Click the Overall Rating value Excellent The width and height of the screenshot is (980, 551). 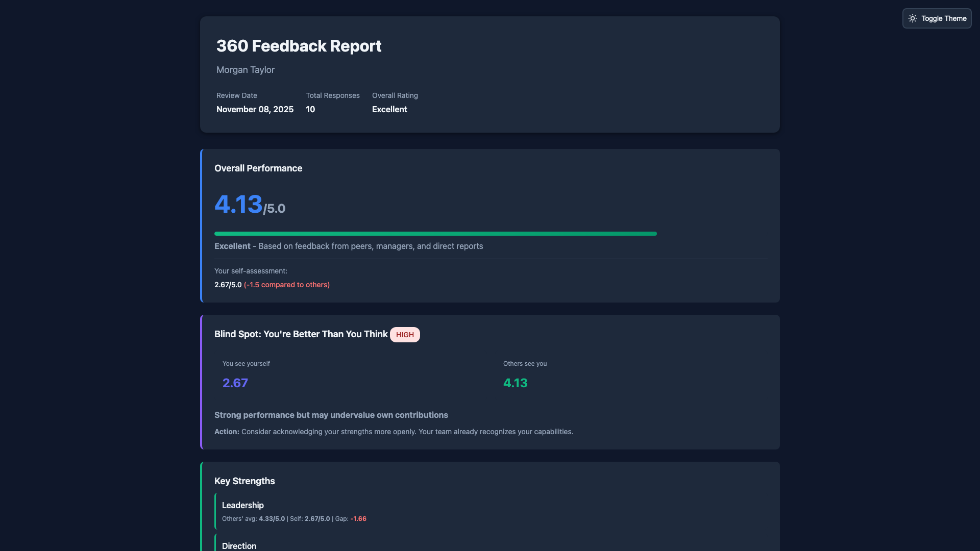pos(389,109)
